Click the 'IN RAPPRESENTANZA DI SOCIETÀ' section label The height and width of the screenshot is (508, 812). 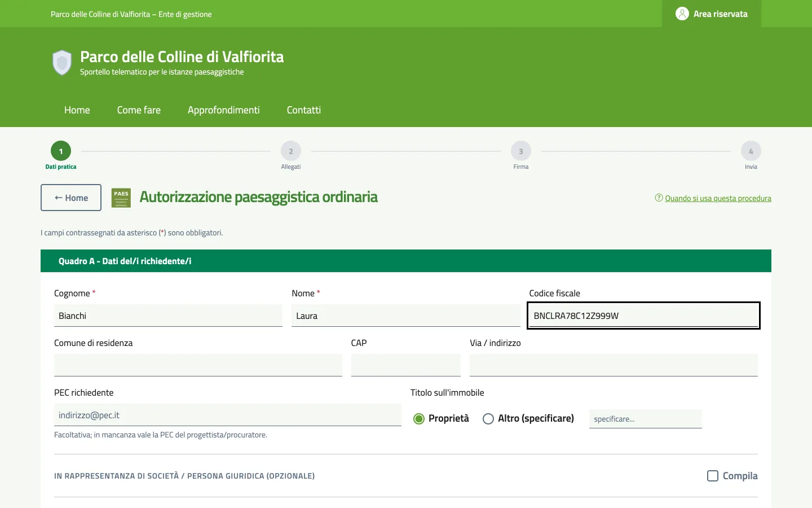(x=184, y=476)
